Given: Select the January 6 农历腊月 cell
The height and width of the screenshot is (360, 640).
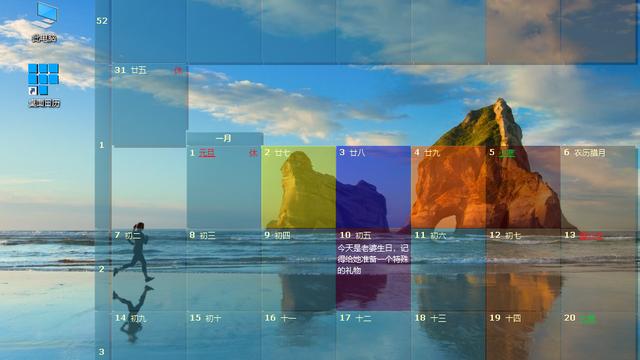Looking at the screenshot, I should click(x=598, y=187).
